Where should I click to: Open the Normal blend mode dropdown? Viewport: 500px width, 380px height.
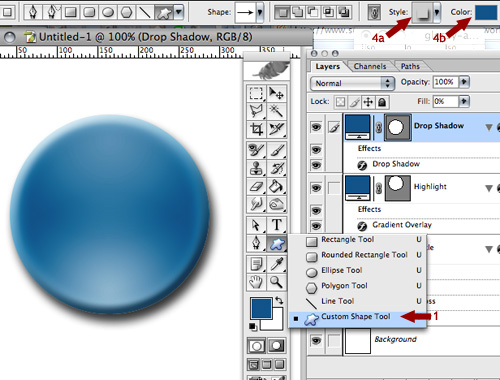(352, 83)
